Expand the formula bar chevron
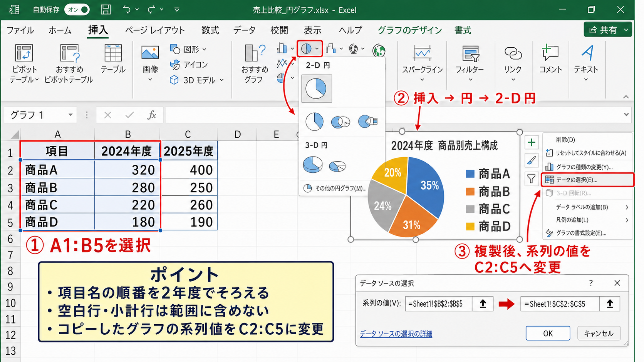The image size is (644, 362). click(x=626, y=115)
